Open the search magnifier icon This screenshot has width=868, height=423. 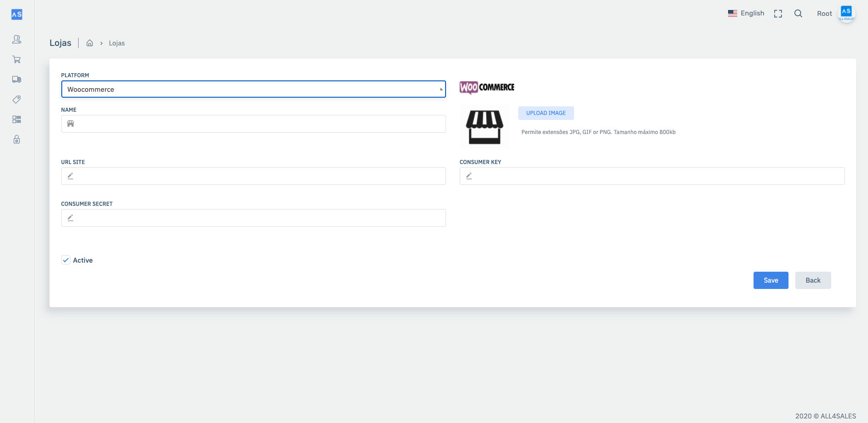(798, 14)
